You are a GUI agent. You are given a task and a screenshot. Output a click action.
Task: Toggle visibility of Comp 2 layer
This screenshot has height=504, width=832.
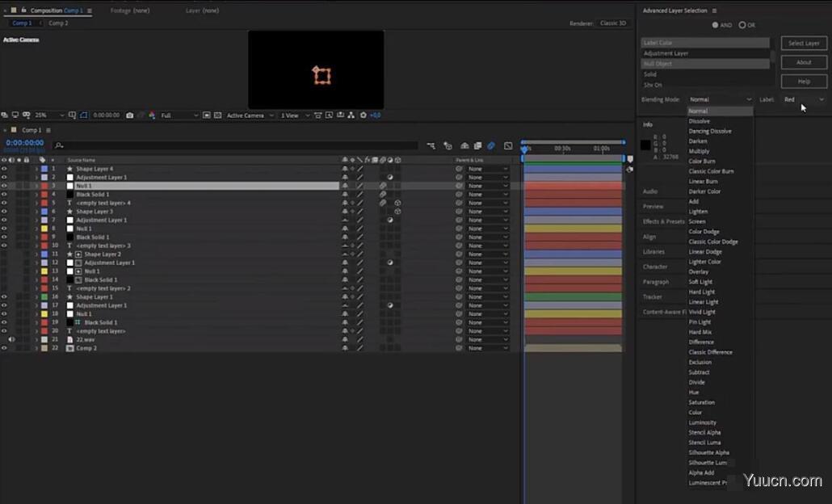point(4,348)
